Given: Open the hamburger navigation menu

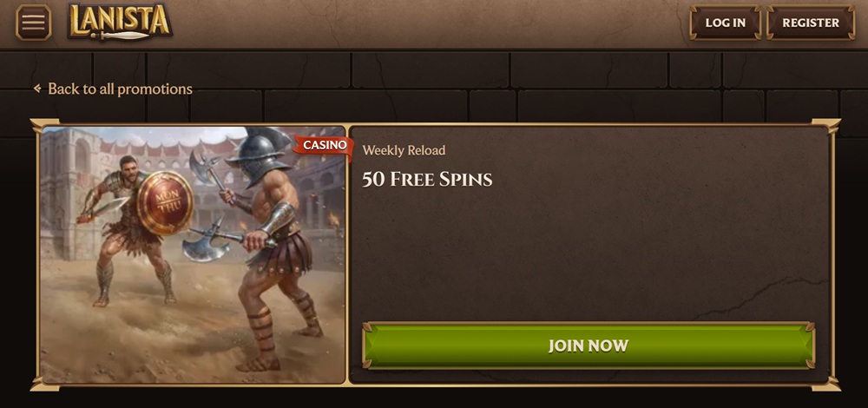Looking at the screenshot, I should [33, 23].
